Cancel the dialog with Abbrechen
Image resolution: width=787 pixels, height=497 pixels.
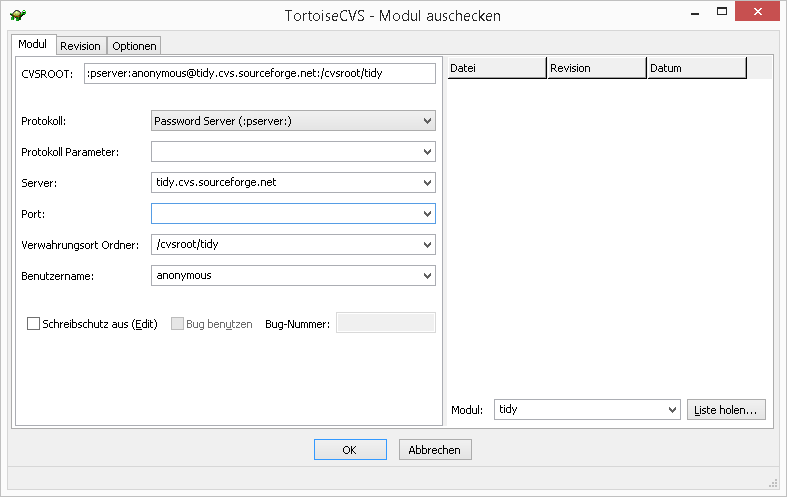pos(435,450)
